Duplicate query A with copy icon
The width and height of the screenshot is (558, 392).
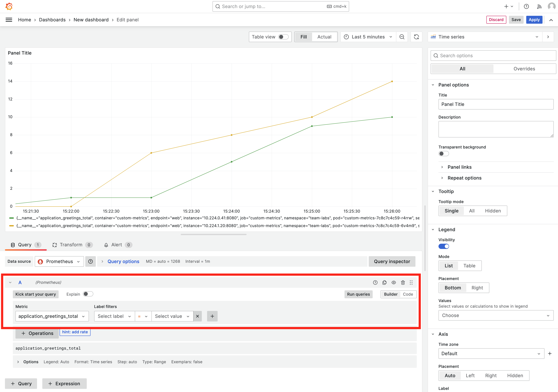[385, 282]
